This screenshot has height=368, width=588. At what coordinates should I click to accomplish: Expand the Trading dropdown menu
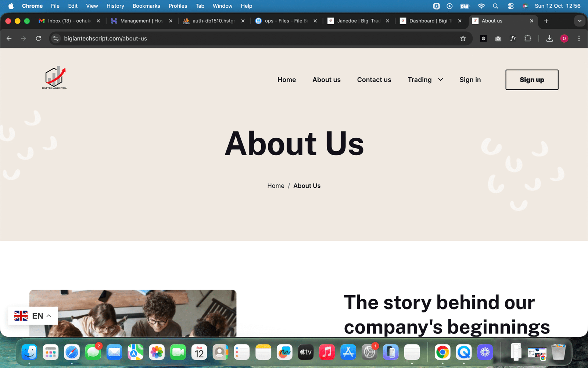pyautogui.click(x=425, y=79)
